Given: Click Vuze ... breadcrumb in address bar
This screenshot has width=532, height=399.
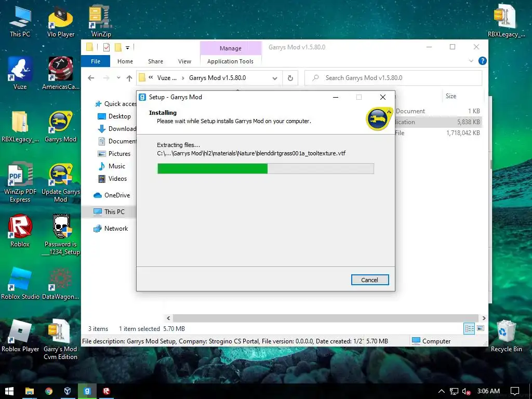Looking at the screenshot, I should click(x=167, y=78).
